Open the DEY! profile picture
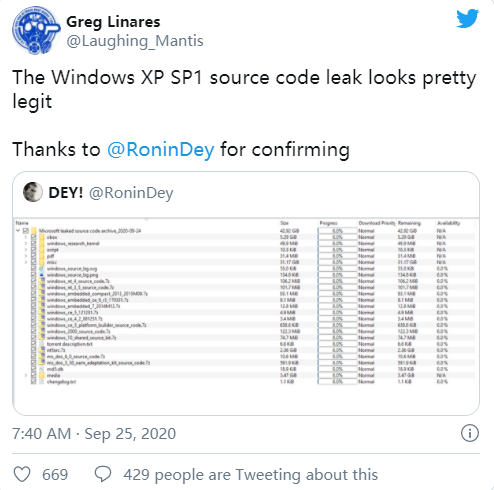 33,192
